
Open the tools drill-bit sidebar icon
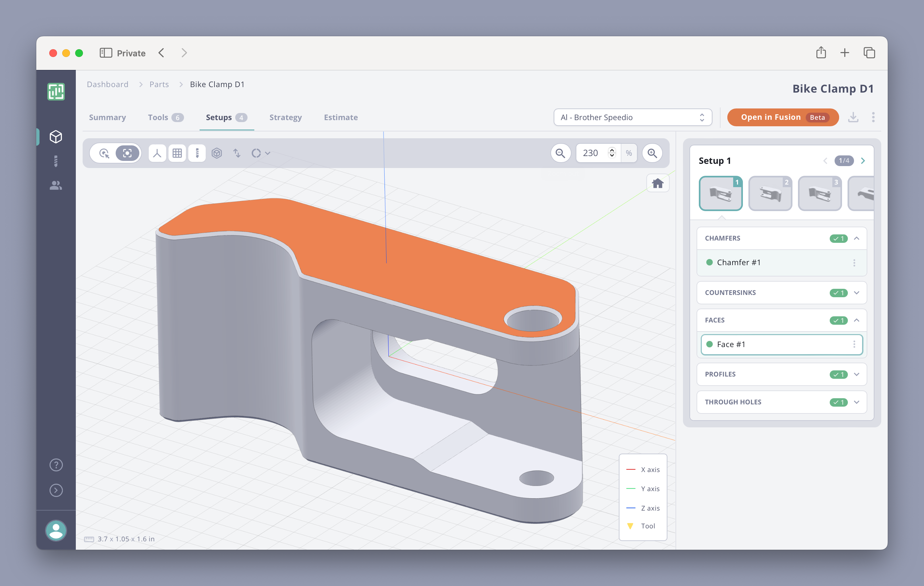coord(56,161)
